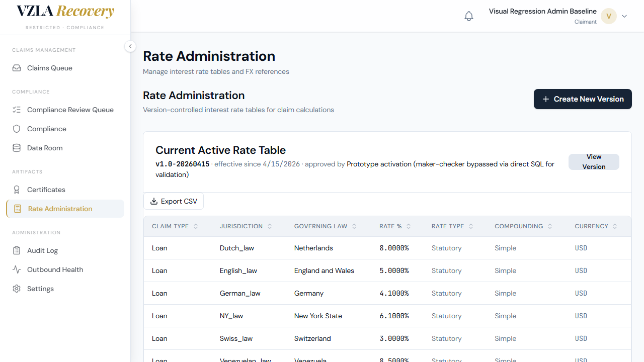644x362 pixels.
Task: Sort by the Compounding column
Action: click(524, 226)
